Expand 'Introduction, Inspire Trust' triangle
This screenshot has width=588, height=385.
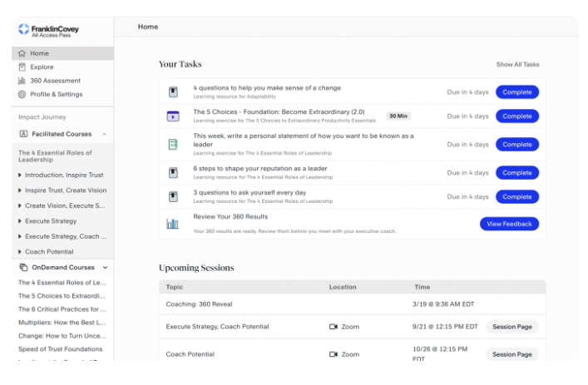point(20,175)
